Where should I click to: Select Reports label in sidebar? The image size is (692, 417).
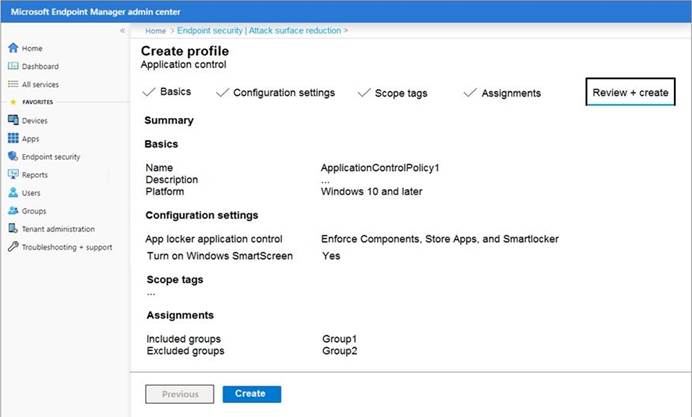pos(35,175)
